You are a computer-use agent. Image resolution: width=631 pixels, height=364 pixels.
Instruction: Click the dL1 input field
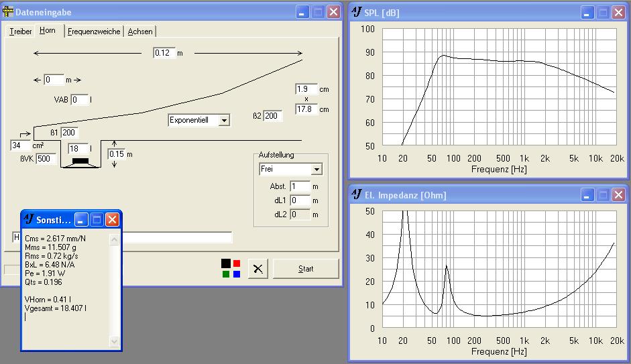[300, 200]
